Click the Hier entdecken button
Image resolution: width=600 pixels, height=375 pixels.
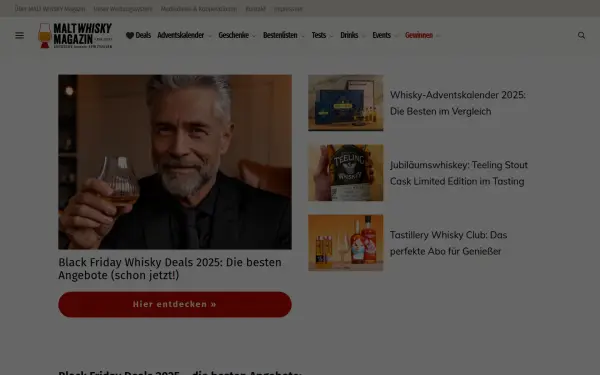point(175,305)
